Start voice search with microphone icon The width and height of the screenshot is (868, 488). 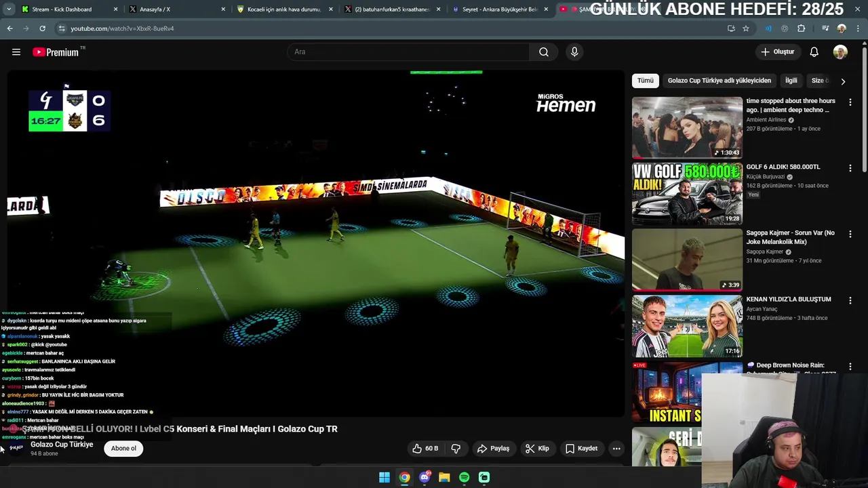574,52
